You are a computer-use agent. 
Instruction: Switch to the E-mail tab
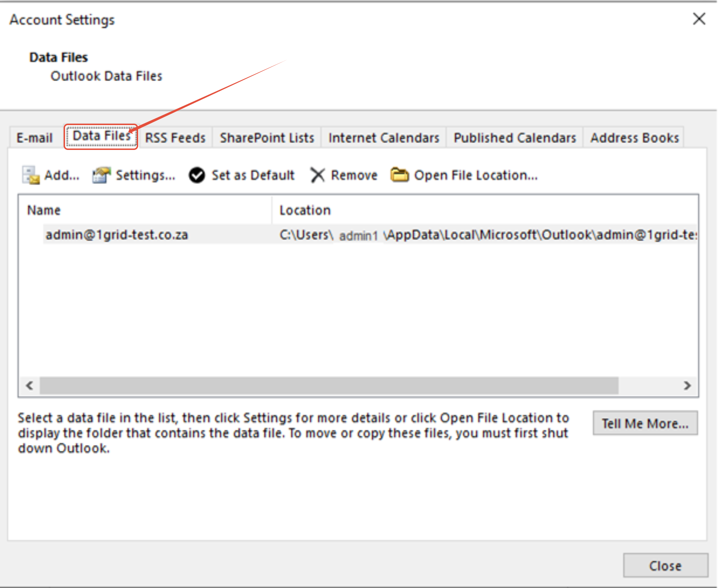pyautogui.click(x=34, y=138)
